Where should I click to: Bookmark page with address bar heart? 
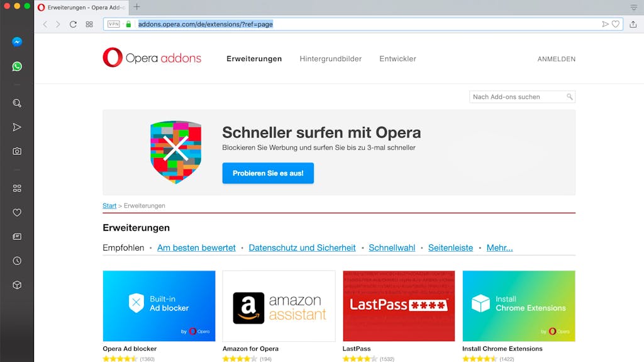615,25
